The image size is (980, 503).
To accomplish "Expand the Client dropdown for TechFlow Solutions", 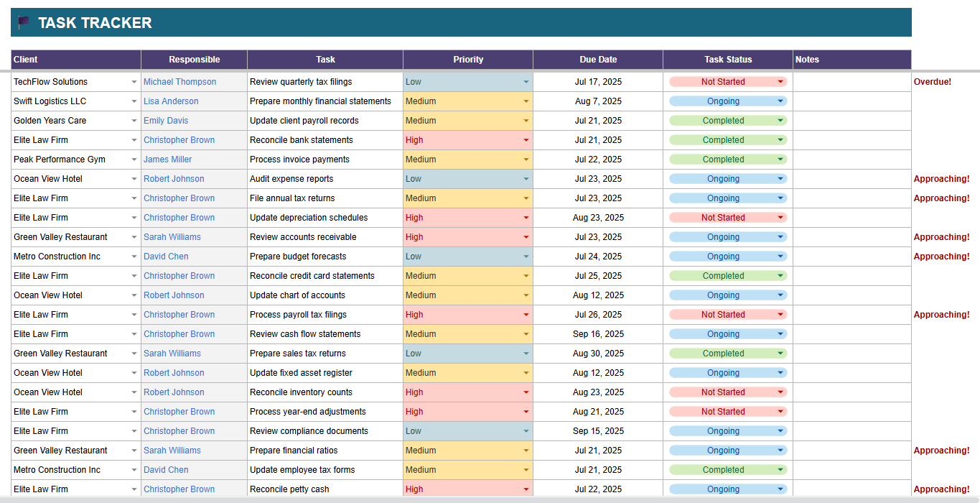I will 134,81.
